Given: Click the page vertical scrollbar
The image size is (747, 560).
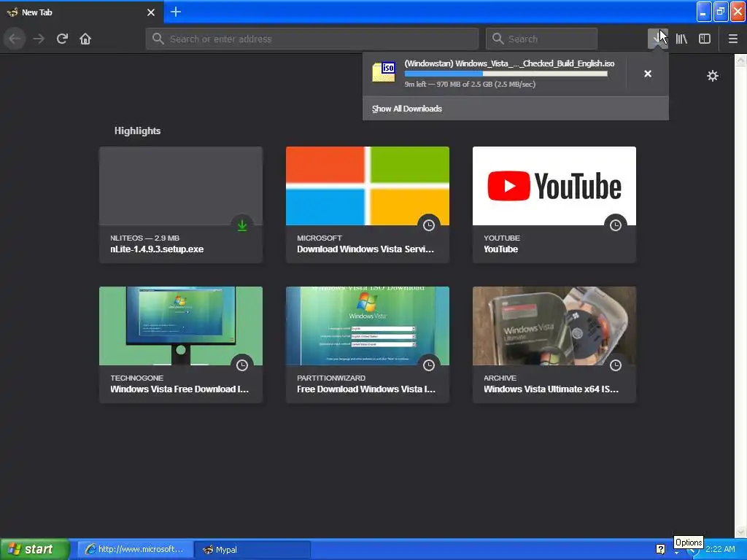Looking at the screenshot, I should (x=740, y=295).
